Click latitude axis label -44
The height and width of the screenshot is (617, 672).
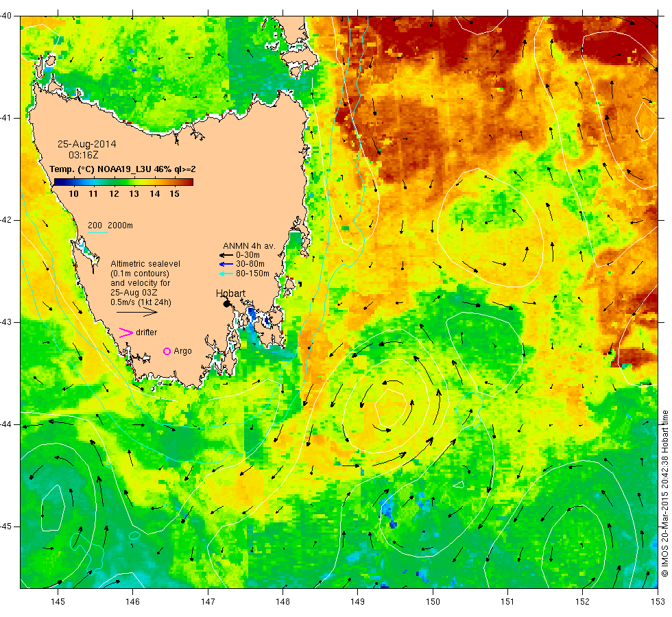pos(6,424)
